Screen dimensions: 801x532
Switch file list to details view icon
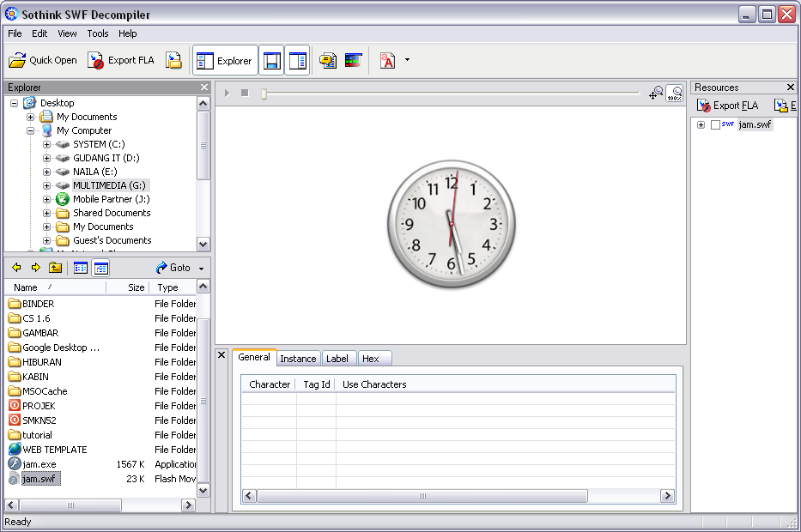coord(101,268)
